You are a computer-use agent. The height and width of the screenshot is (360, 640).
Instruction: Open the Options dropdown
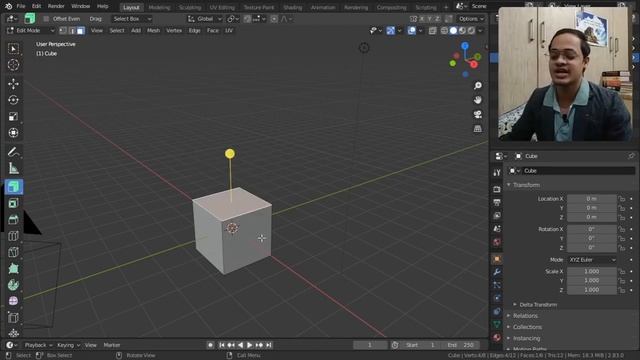471,19
